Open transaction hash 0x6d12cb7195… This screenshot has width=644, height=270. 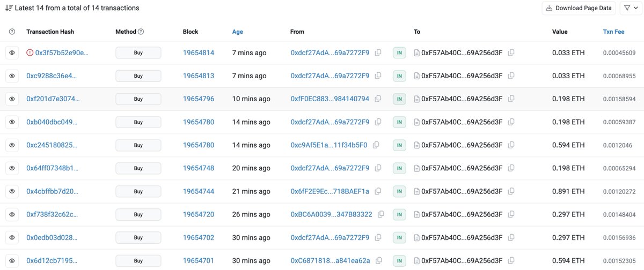pos(52,260)
